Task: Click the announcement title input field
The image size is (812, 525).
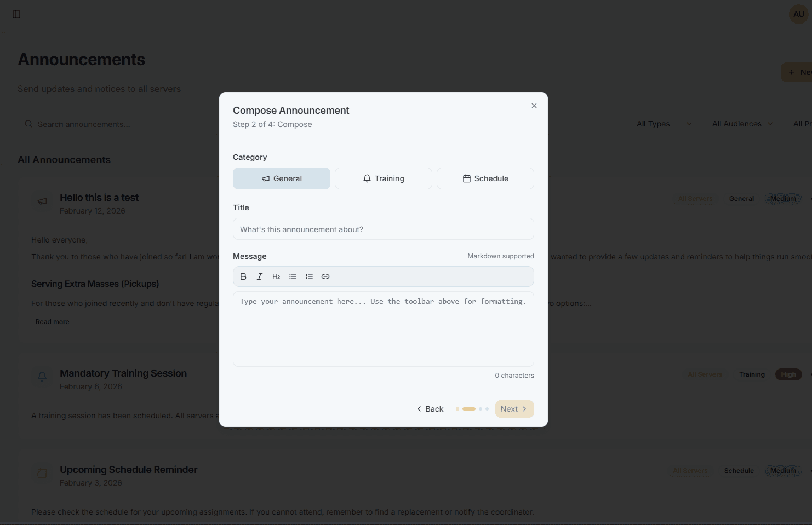Action: pos(383,229)
